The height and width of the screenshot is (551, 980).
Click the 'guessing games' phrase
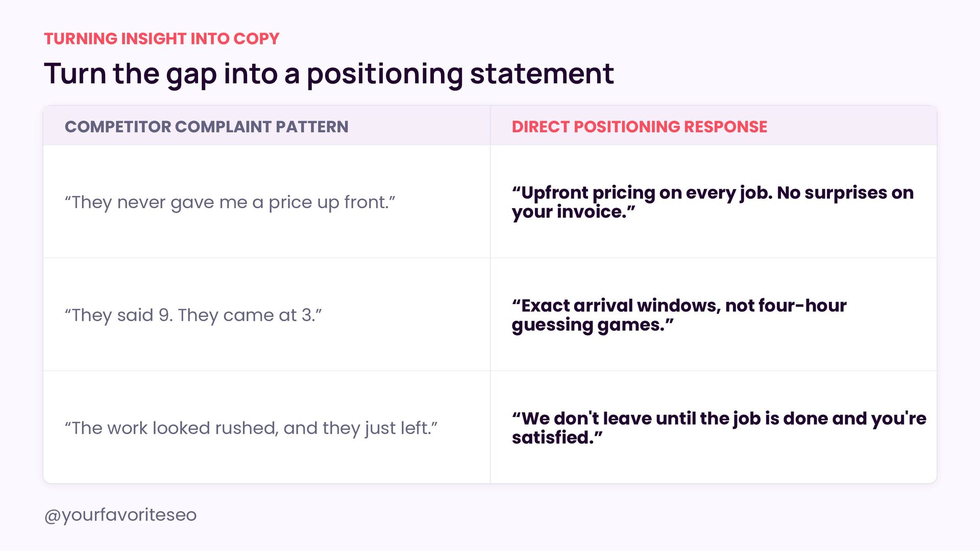click(593, 325)
